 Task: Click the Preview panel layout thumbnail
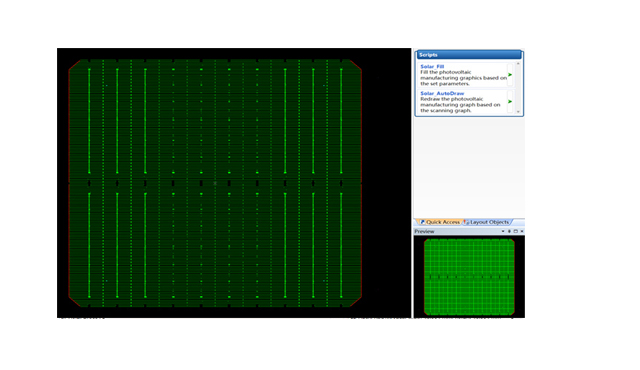tap(469, 277)
